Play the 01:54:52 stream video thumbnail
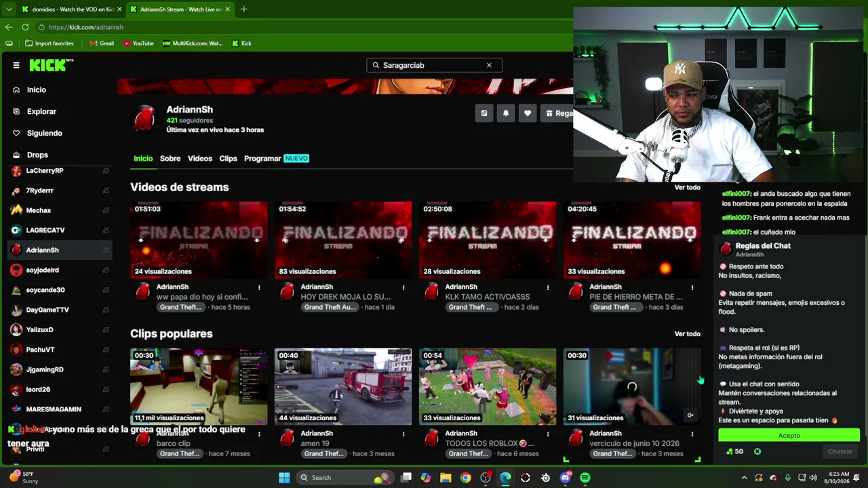Screen dimensions: 868x488 [x=343, y=240]
